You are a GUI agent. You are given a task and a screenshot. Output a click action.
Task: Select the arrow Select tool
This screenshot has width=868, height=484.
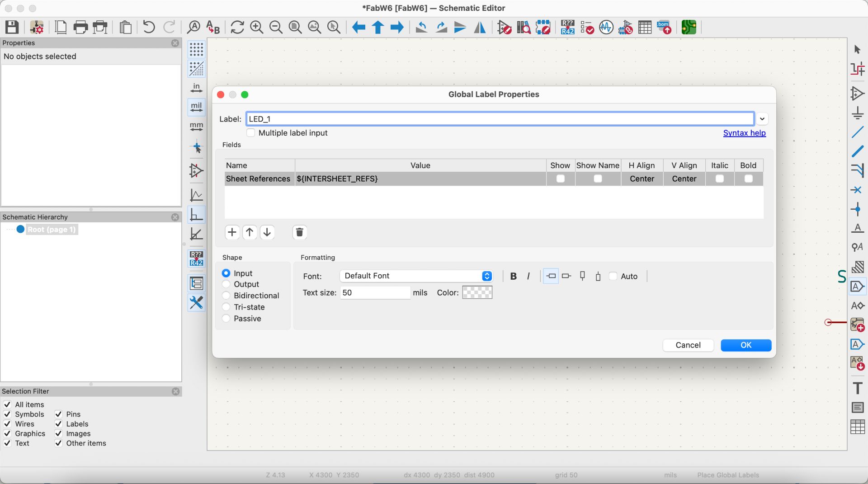pos(857,49)
